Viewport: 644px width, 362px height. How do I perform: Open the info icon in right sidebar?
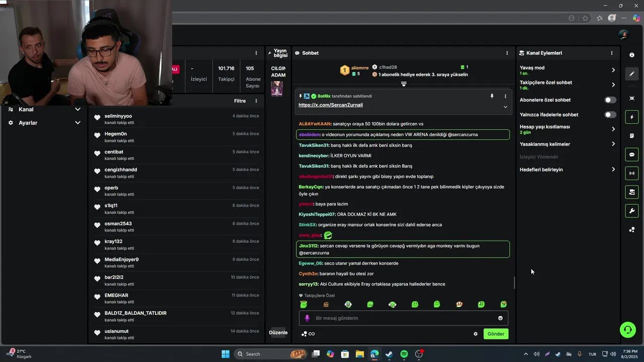tap(632, 55)
